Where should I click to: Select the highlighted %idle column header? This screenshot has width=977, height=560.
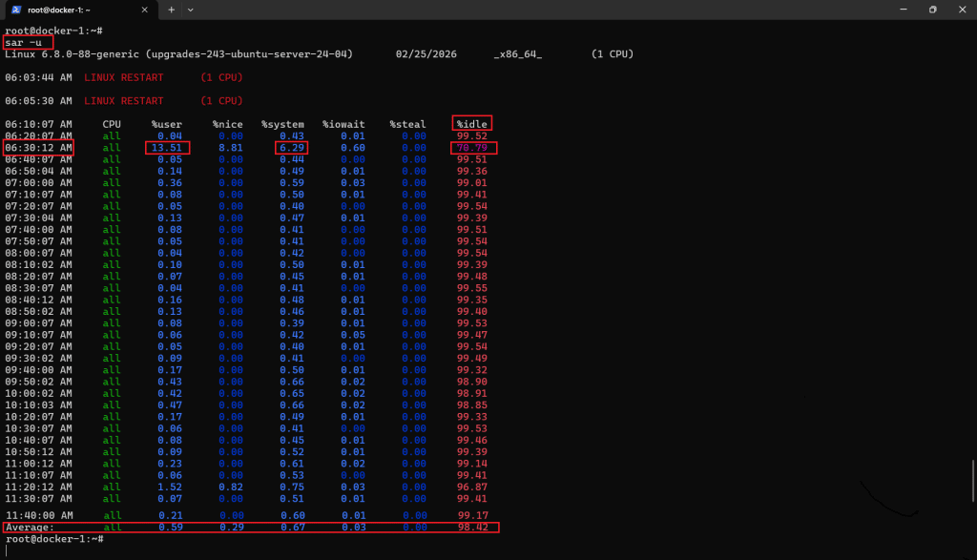(x=471, y=123)
